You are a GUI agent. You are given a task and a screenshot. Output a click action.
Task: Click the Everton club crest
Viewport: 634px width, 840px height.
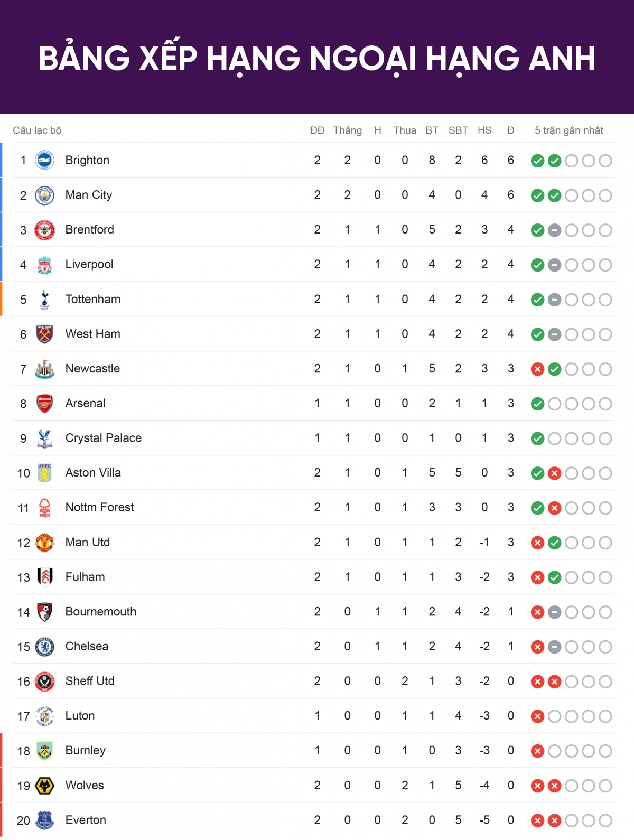44,820
